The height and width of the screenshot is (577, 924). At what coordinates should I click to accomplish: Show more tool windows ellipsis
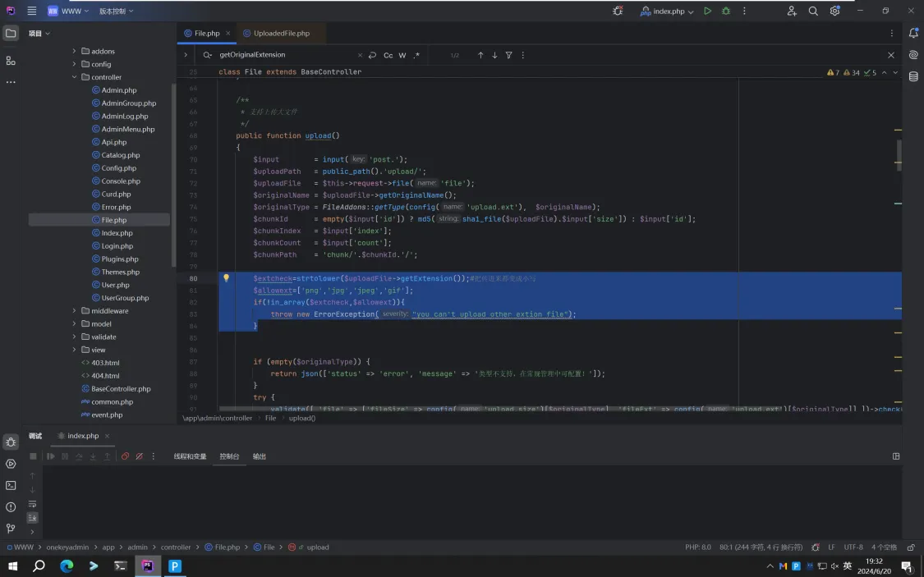11,82
